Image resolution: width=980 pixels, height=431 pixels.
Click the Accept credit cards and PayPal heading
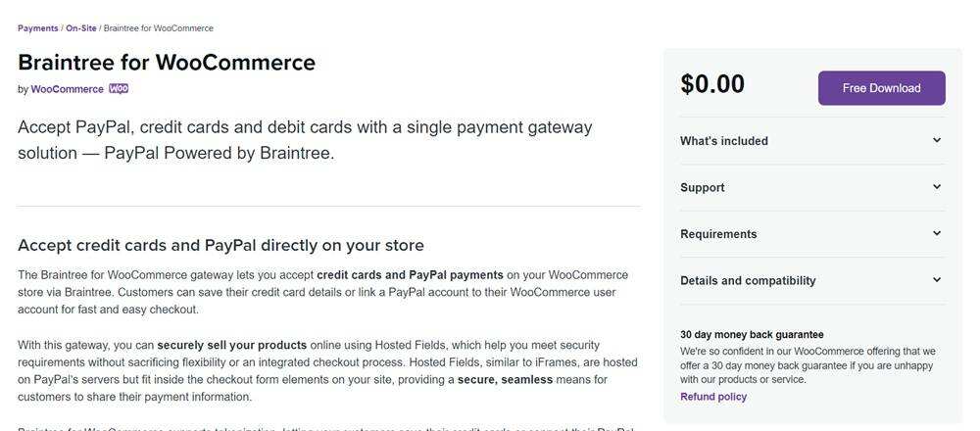pyautogui.click(x=220, y=245)
